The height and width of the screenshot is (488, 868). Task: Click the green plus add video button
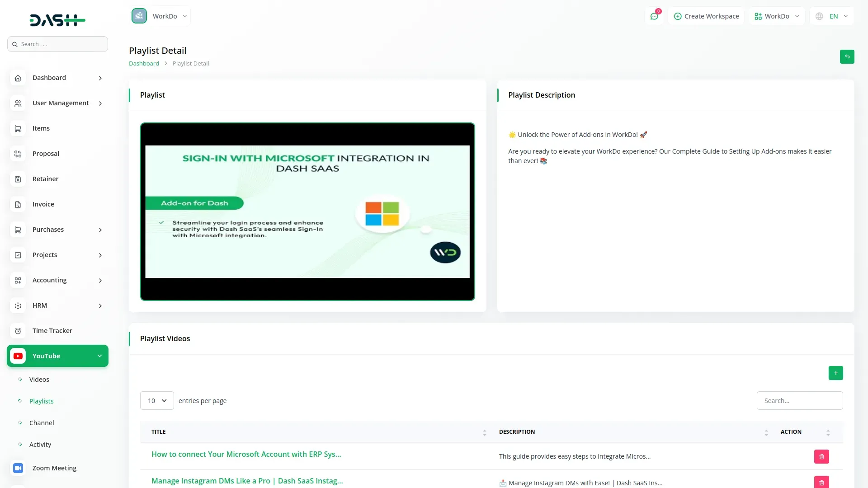(835, 373)
